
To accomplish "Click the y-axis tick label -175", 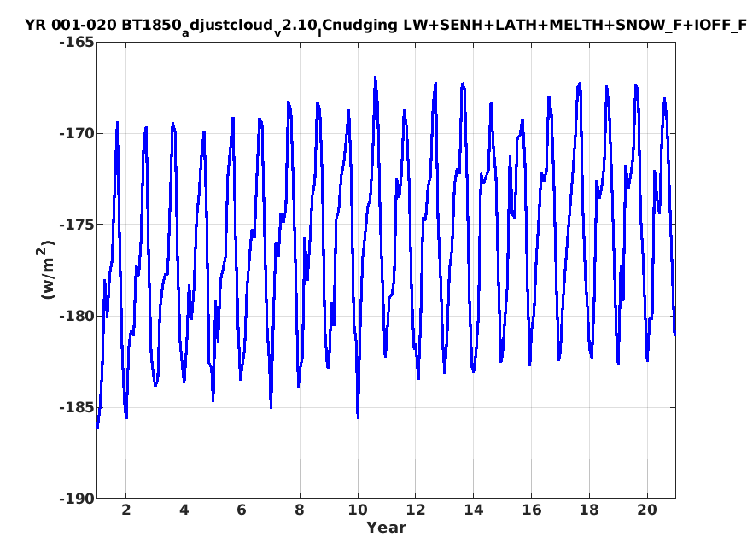I will [77, 225].
